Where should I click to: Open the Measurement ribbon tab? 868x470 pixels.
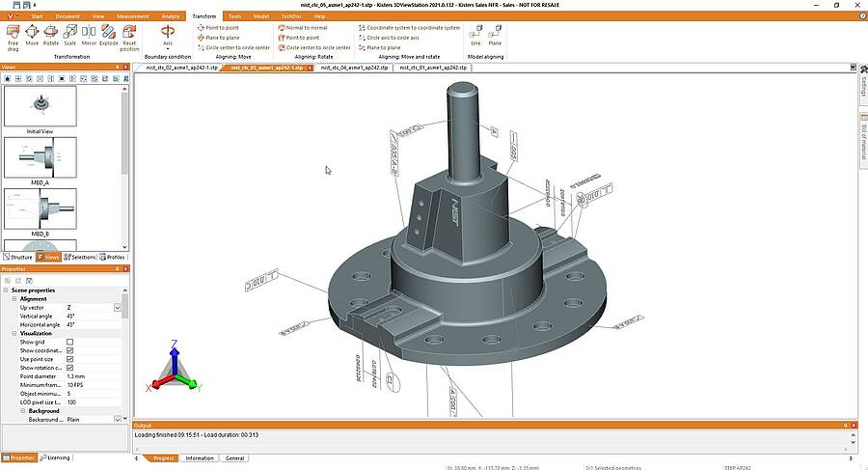click(133, 16)
